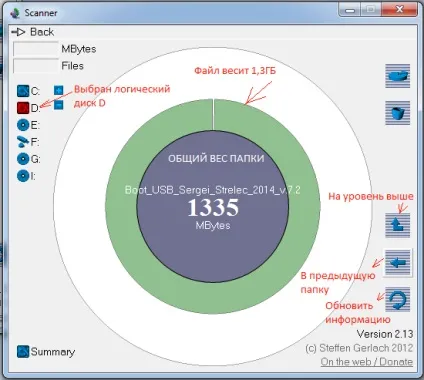Open the Summary view icon

pos(23,352)
